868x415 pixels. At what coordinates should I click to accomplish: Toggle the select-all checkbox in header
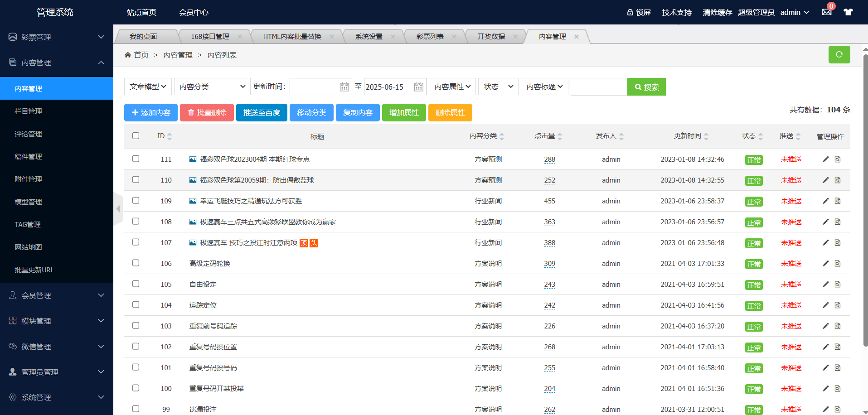[x=136, y=135]
